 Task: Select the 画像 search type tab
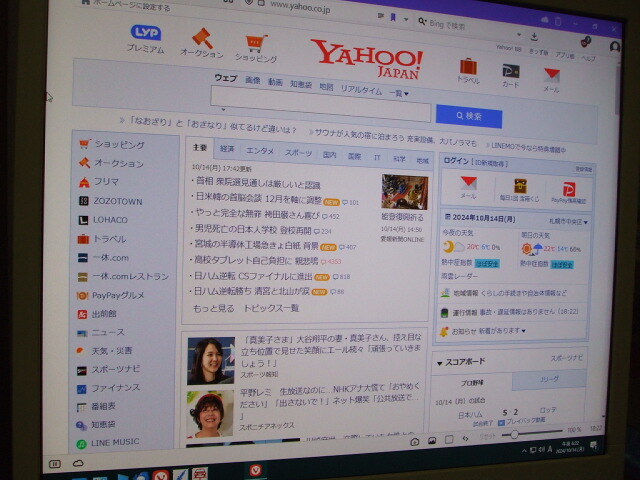point(253,80)
